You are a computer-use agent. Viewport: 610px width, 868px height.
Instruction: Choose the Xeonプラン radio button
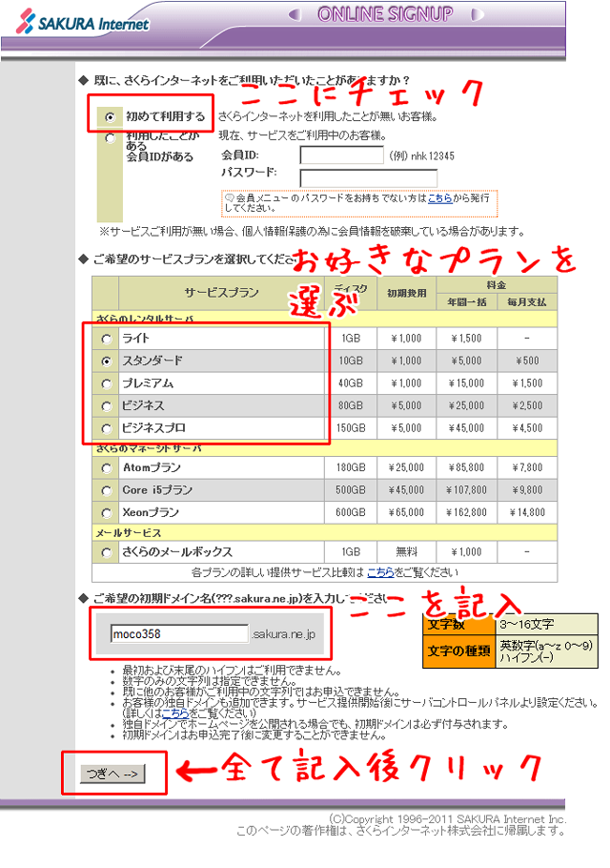[x=106, y=513]
